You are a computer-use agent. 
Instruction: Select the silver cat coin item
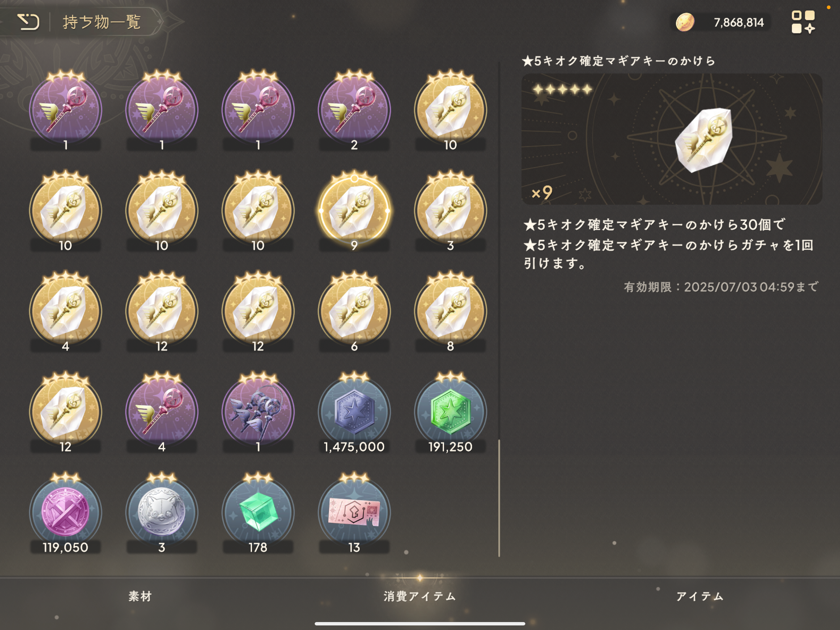(x=162, y=513)
